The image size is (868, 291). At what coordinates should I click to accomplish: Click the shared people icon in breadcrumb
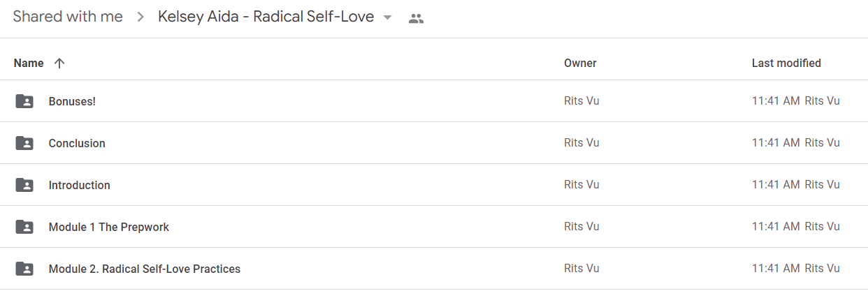[x=416, y=18]
